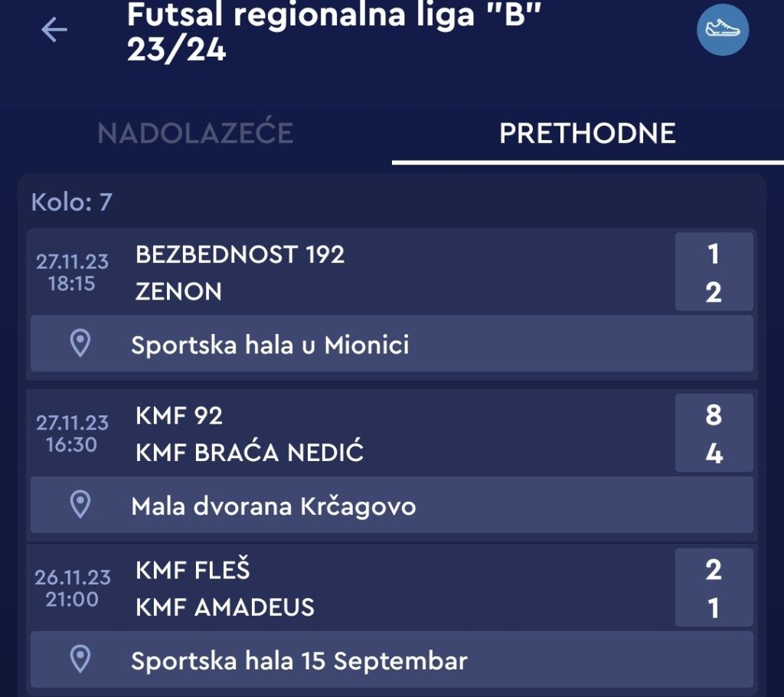Select the KMF 92 team name
This screenshot has width=784, height=697.
click(x=179, y=415)
